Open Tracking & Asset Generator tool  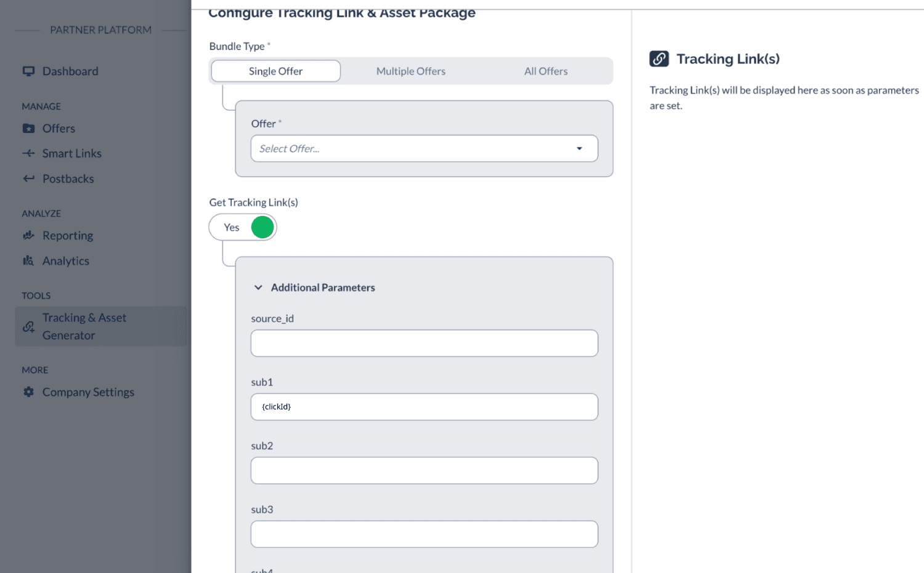[x=101, y=327]
